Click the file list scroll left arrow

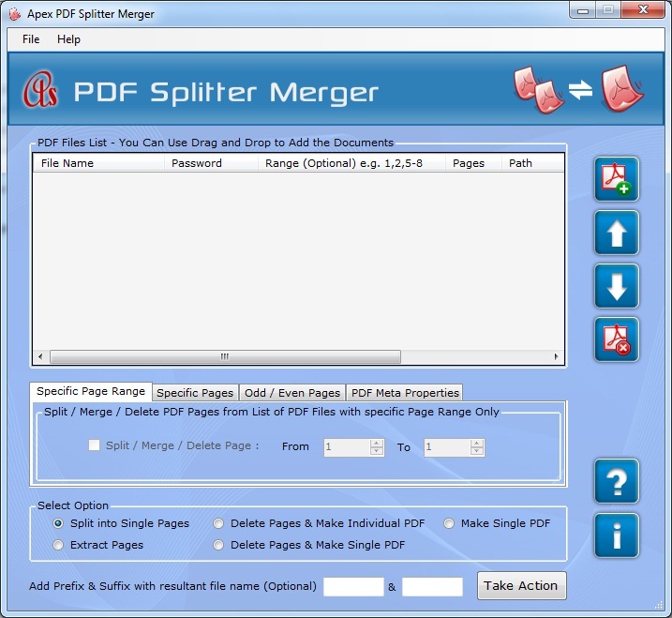pos(40,356)
